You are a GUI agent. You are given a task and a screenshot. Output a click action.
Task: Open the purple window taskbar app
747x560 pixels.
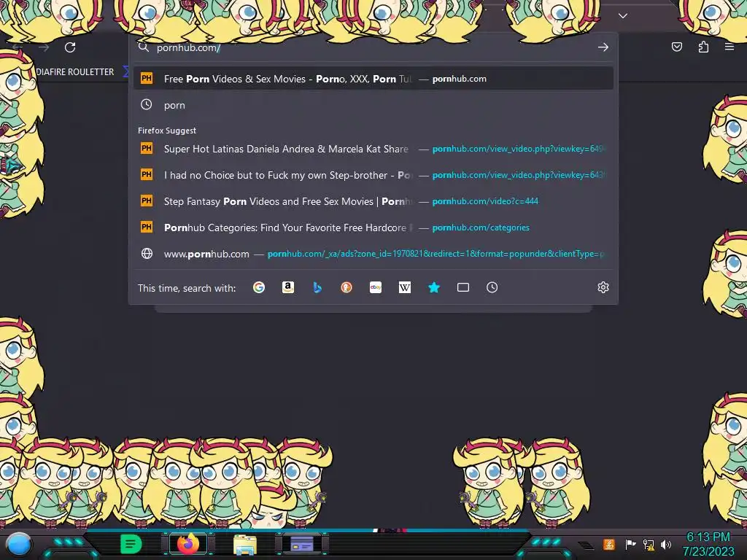click(301, 544)
